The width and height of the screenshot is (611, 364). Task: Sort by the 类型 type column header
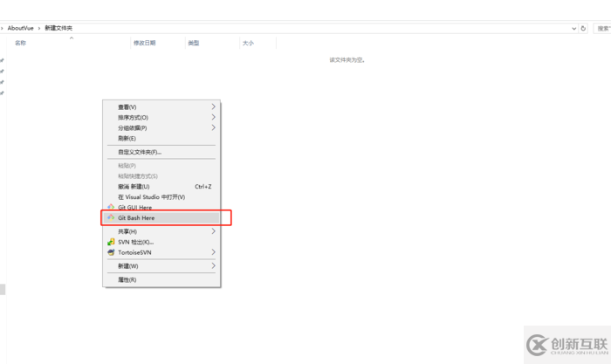[x=194, y=43]
